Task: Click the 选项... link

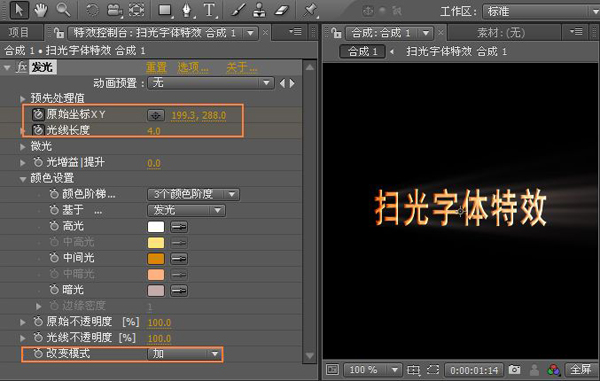Action: pyautogui.click(x=193, y=68)
